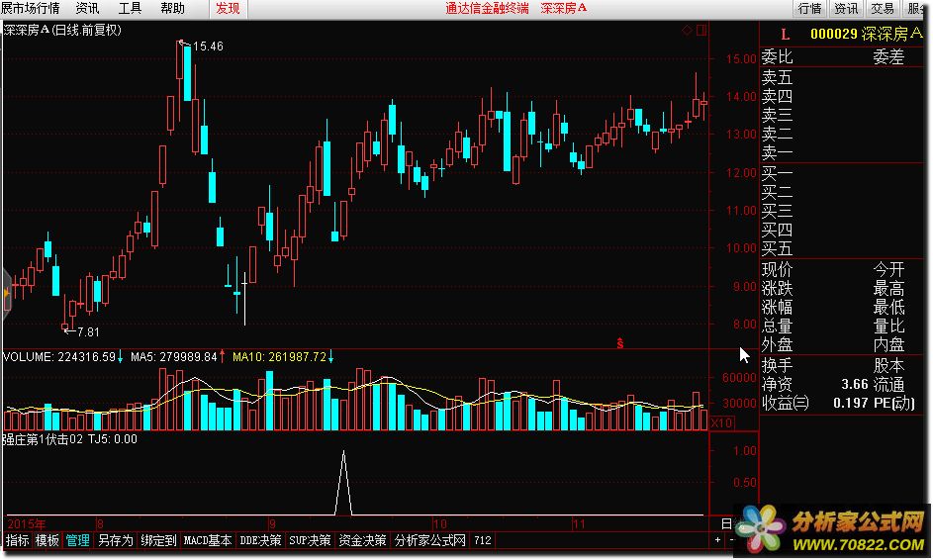The height and width of the screenshot is (560, 933).
Task: Click the 资讯 button at top right
Action: click(x=846, y=8)
